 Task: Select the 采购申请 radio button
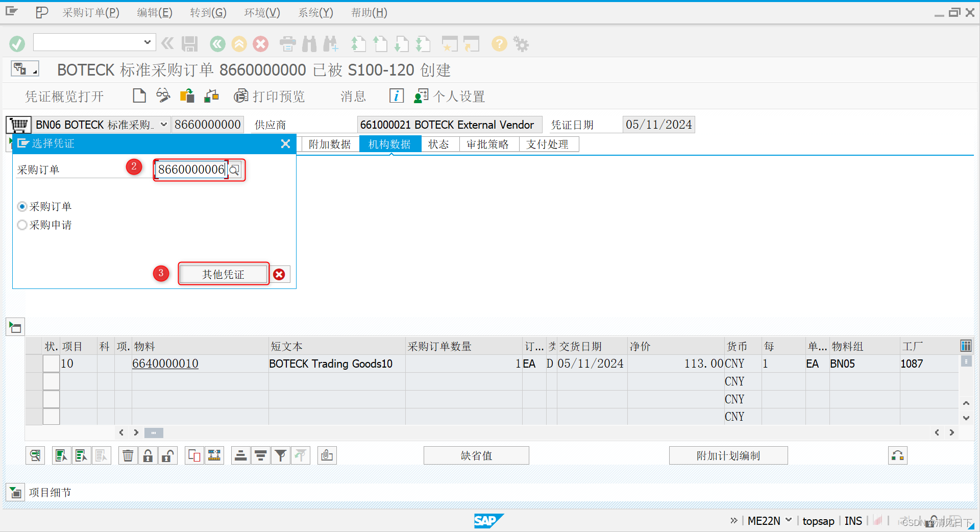(x=22, y=225)
